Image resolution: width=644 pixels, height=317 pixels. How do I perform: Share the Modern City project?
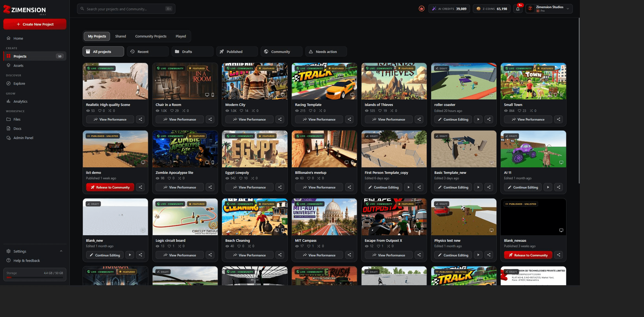click(x=280, y=119)
